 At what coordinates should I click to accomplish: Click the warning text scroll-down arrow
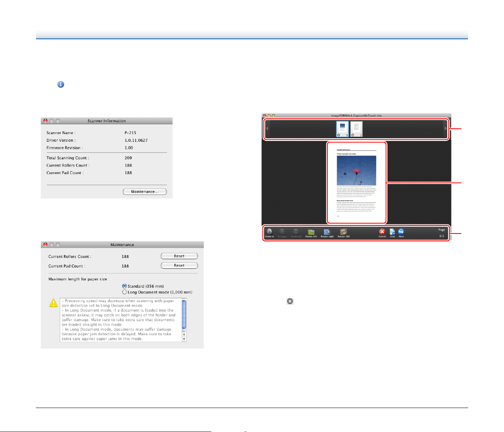184,339
